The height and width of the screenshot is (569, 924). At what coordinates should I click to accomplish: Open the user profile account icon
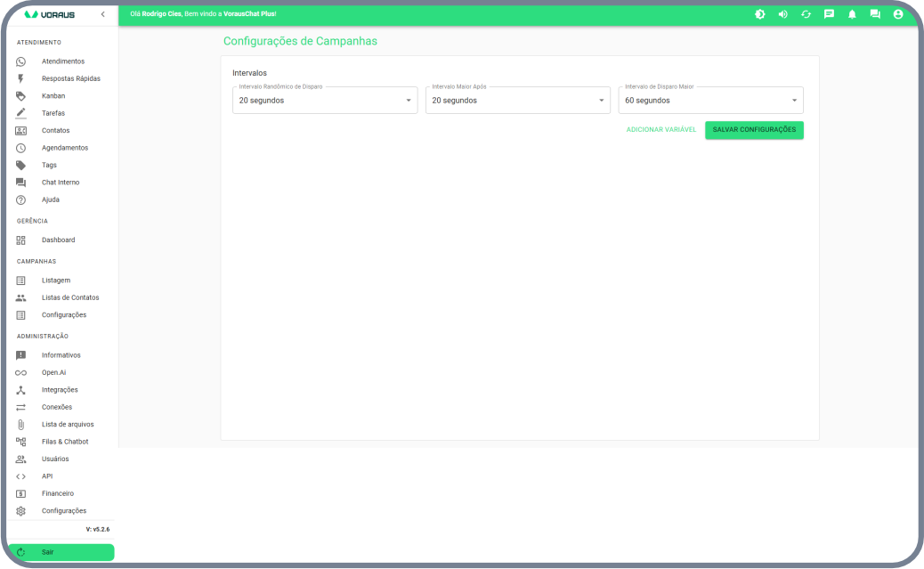(898, 14)
